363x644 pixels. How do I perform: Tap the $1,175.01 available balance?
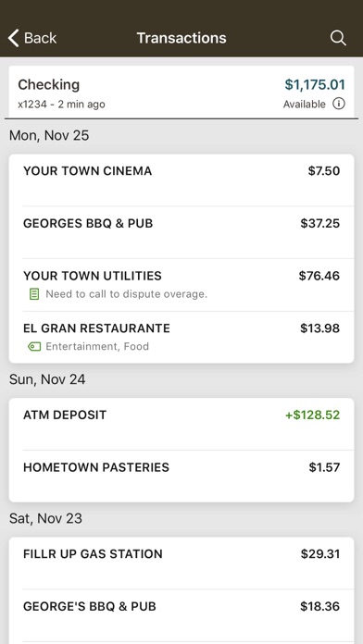coord(315,84)
